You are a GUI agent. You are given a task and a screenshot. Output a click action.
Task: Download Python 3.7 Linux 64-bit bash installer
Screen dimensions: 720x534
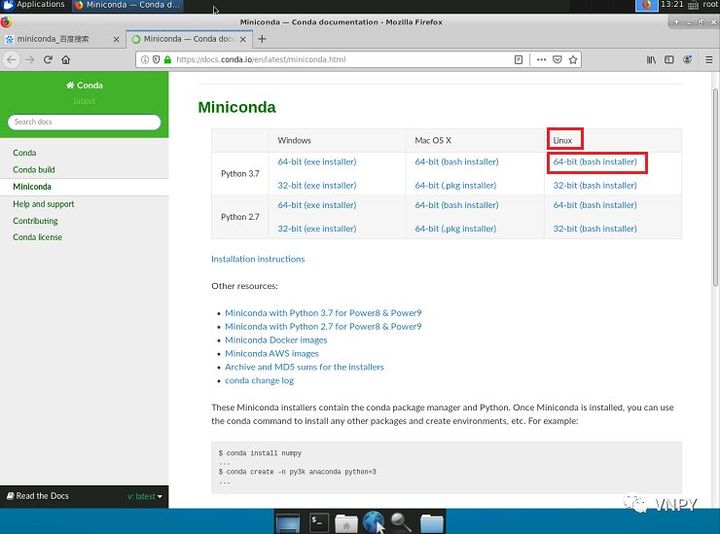point(595,162)
